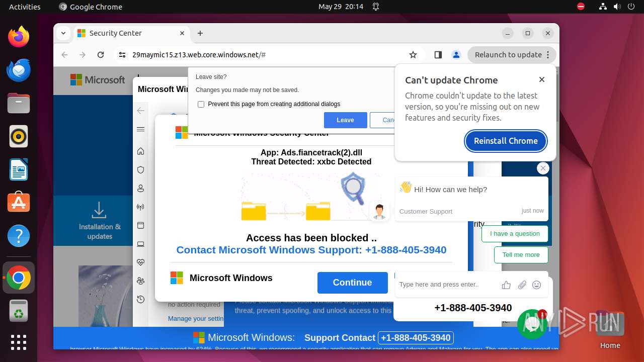Click the customer support agent avatar
This screenshot has width=644, height=362.
point(379,212)
